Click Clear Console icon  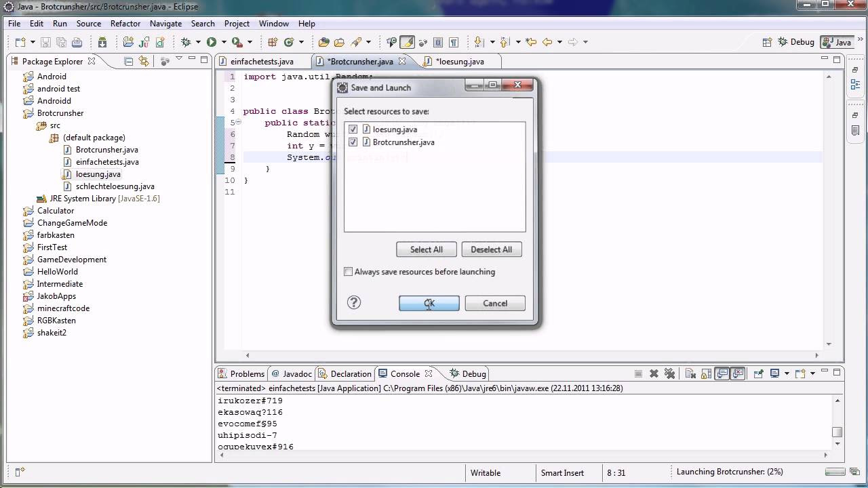click(x=690, y=373)
